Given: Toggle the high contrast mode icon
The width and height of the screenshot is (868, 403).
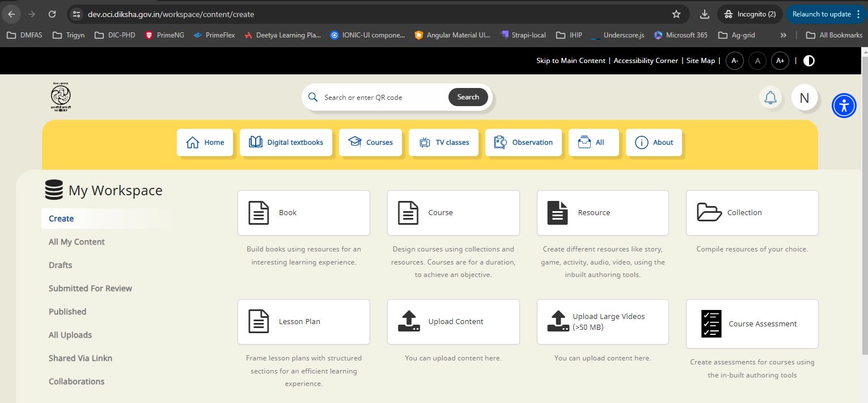Looking at the screenshot, I should tap(809, 61).
